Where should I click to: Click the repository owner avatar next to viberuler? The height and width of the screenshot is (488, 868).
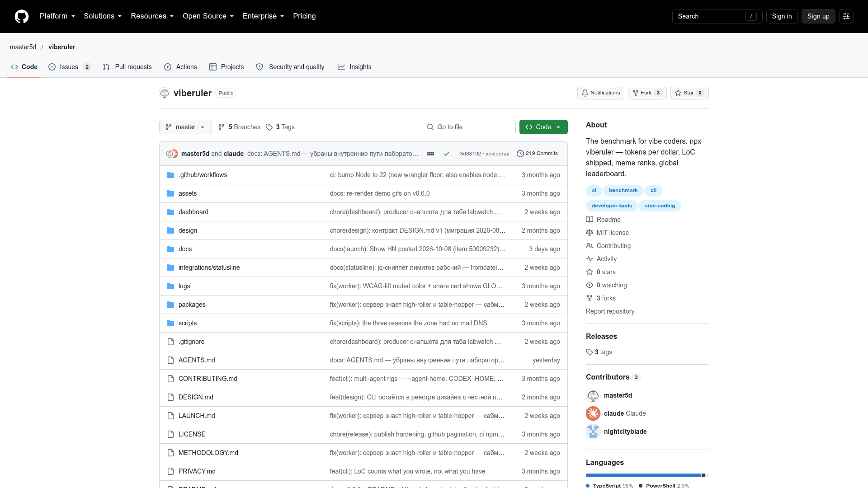(x=165, y=93)
